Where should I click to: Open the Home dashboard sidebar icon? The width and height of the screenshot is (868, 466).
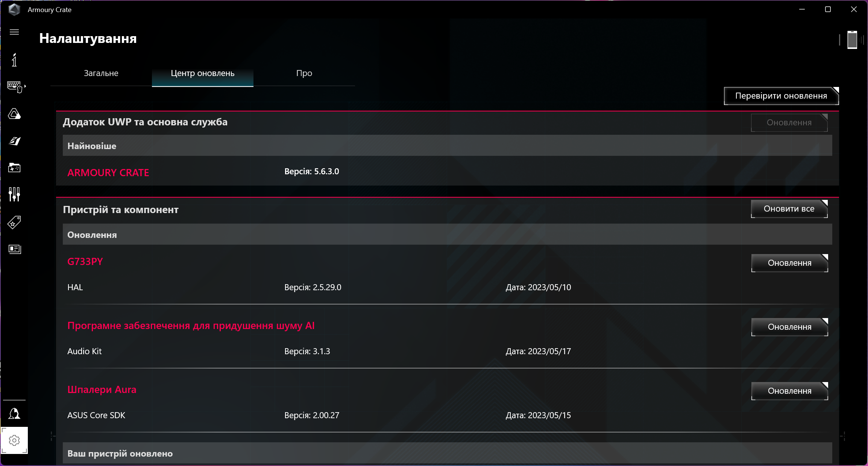pos(14,60)
